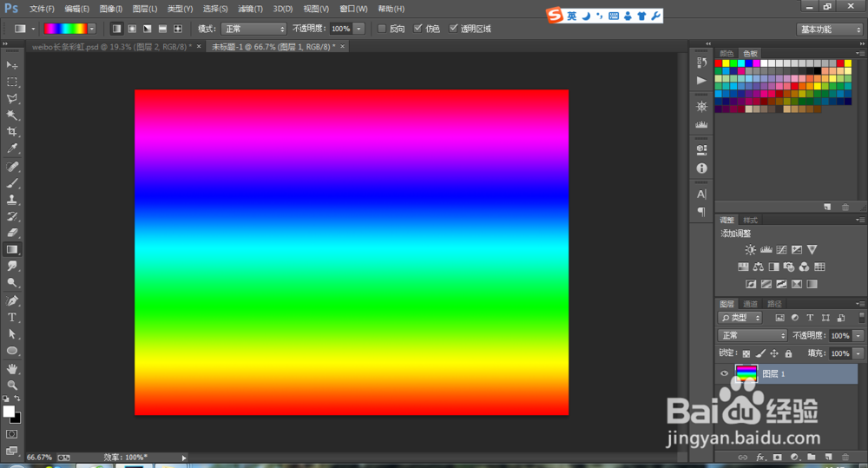
Task: Switch to 通道 channels tab
Action: [750, 304]
